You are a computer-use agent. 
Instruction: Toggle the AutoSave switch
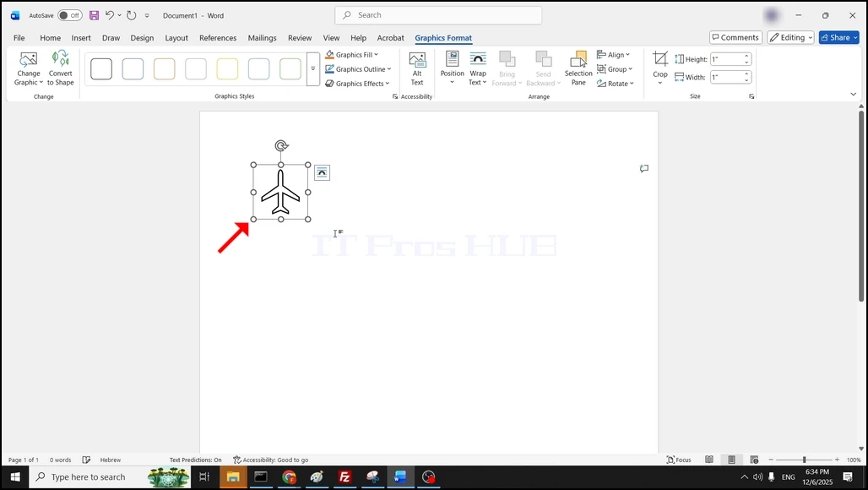coord(70,15)
